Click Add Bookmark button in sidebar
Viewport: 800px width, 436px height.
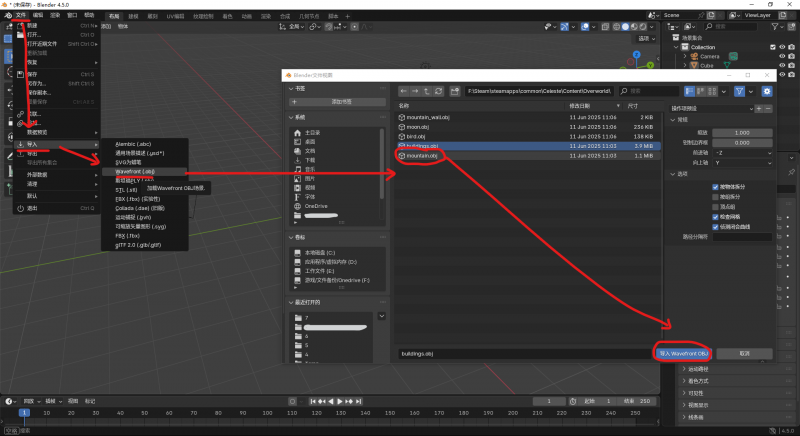coord(337,102)
